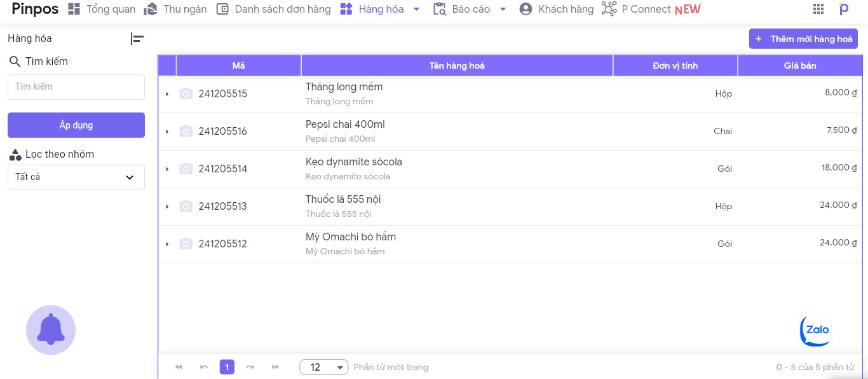The image size is (868, 379).
Task: Expand the Kẹo dynamite sôcola row
Action: (167, 169)
